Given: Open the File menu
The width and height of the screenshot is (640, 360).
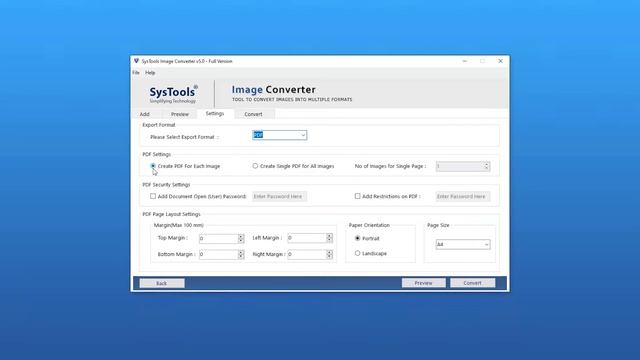Looking at the screenshot, I should click(x=136, y=73).
